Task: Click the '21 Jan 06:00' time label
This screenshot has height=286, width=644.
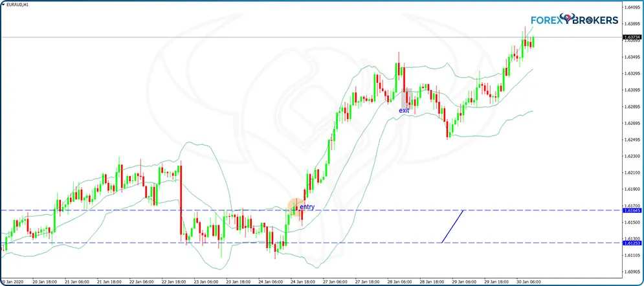Action: pyautogui.click(x=78, y=282)
